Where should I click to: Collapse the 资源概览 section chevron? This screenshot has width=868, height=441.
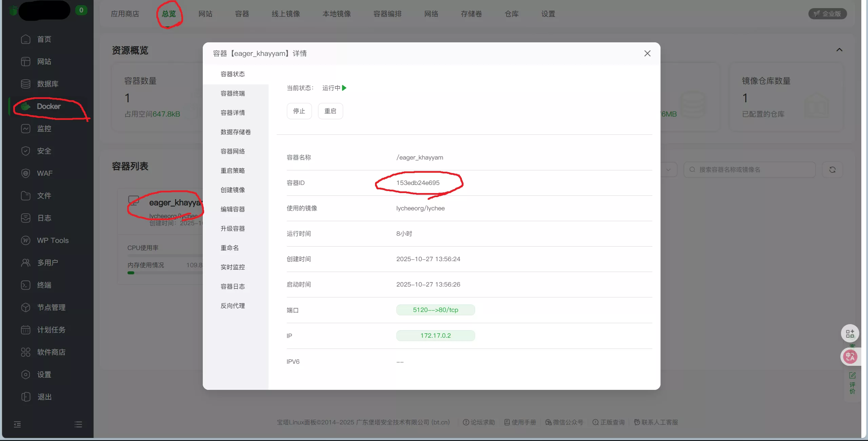point(839,50)
